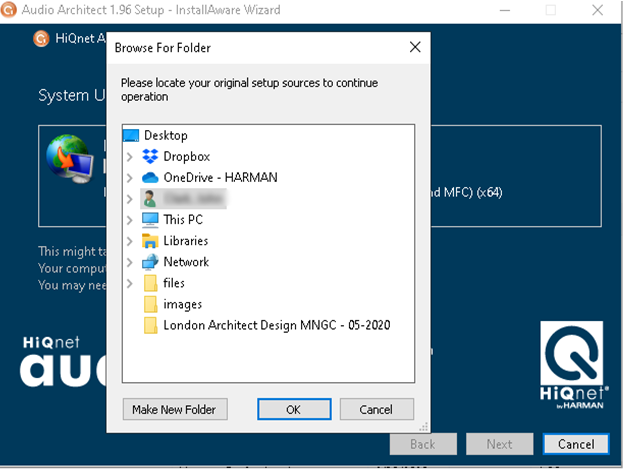Expand the Dropbox tree node

130,157
